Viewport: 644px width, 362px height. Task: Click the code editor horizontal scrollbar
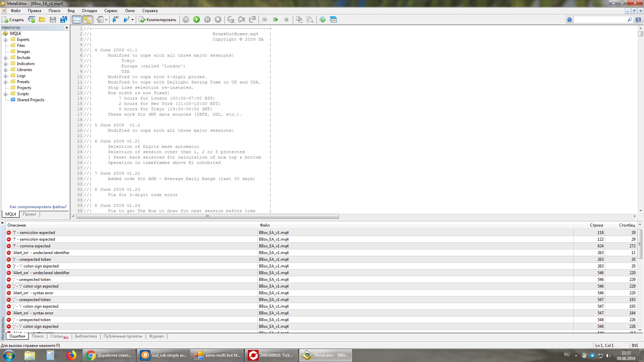[x=208, y=216]
